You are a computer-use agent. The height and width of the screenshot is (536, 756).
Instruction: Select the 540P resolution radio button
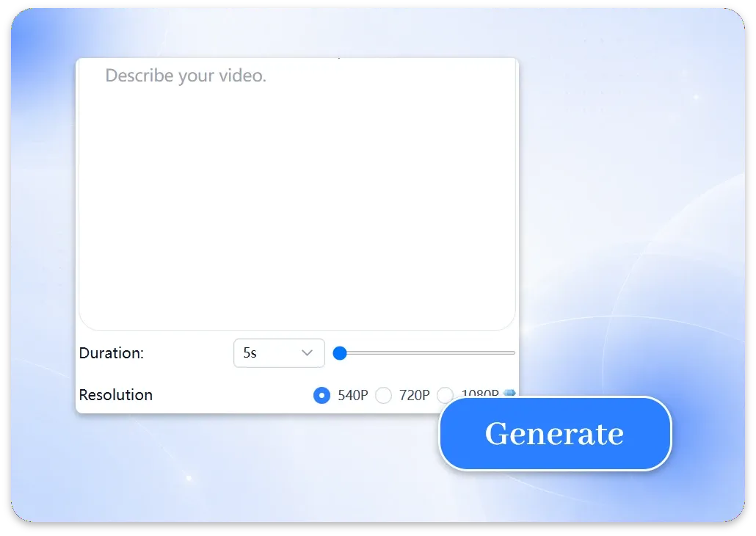(x=321, y=395)
